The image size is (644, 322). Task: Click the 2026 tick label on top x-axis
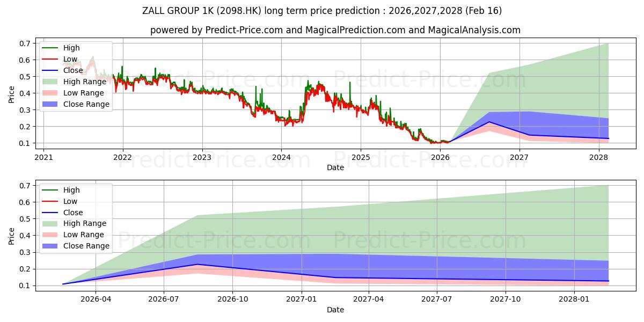click(x=440, y=157)
